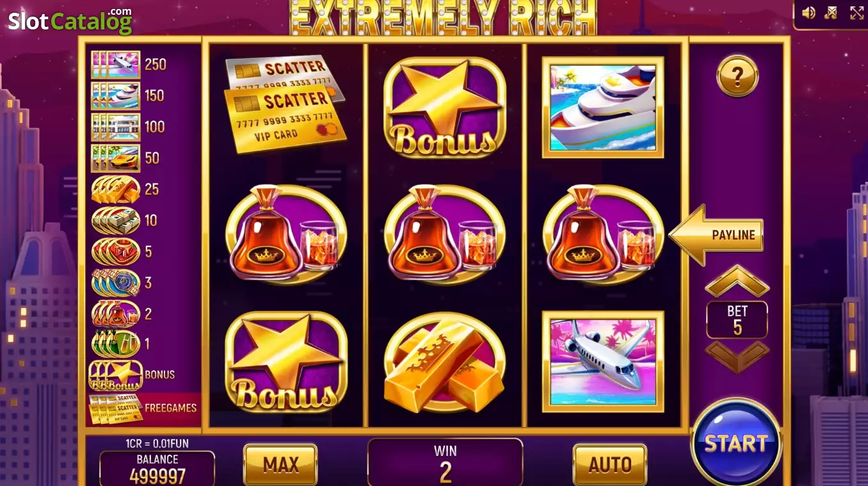The height and width of the screenshot is (486, 868).
Task: Click the blue START spin button
Action: click(736, 442)
